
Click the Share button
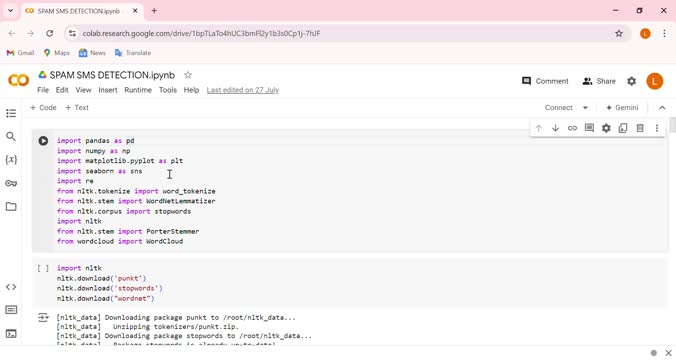pyautogui.click(x=599, y=81)
